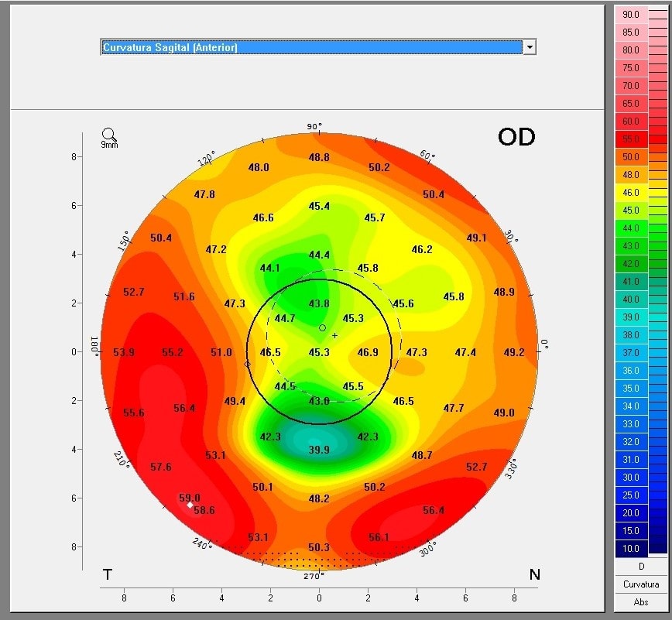Click the 43.8 value above center

pyautogui.click(x=319, y=303)
